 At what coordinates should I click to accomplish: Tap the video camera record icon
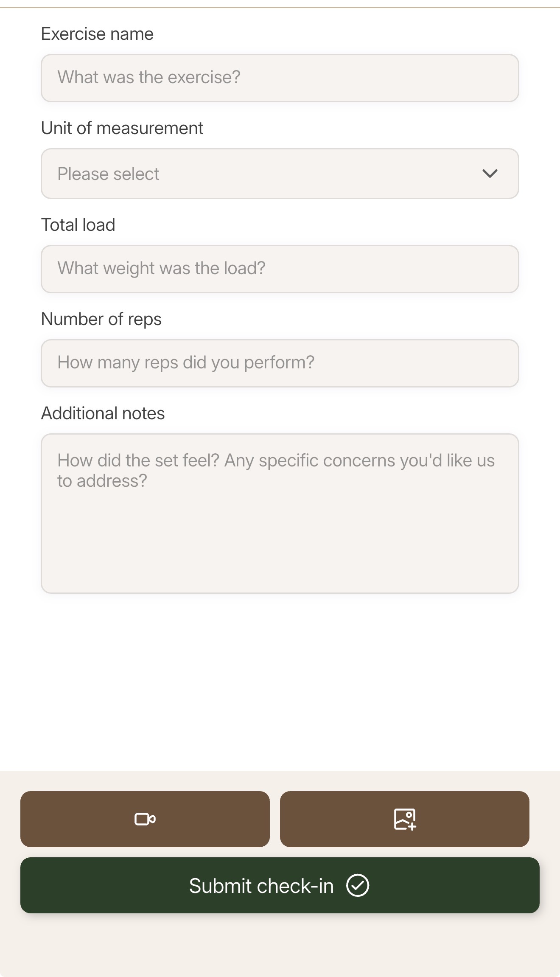point(145,819)
